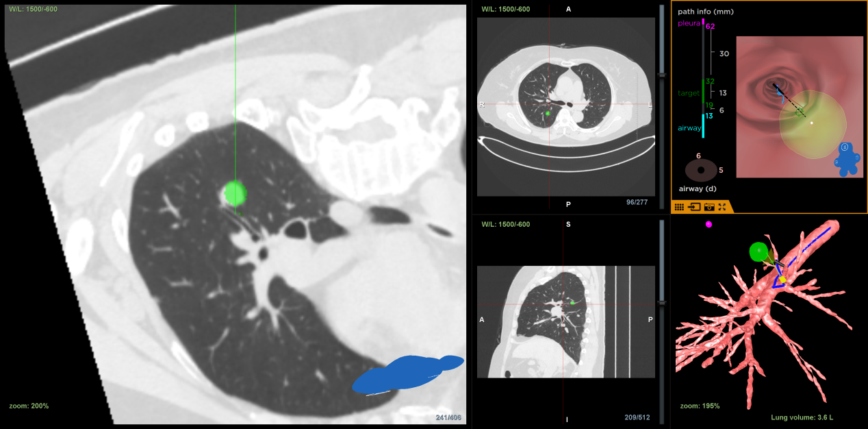Click the green target segment on path bar

(x=704, y=93)
